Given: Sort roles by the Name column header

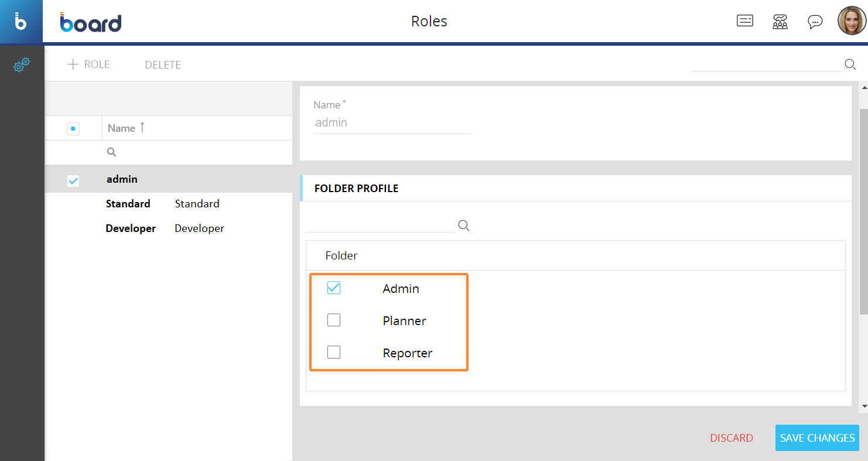Looking at the screenshot, I should point(122,128).
